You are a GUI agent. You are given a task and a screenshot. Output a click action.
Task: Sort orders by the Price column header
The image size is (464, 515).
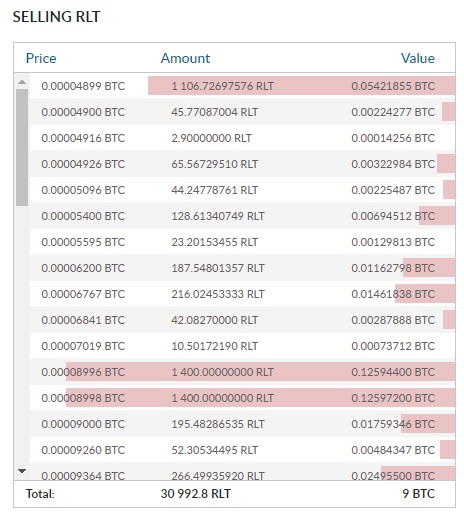point(41,58)
